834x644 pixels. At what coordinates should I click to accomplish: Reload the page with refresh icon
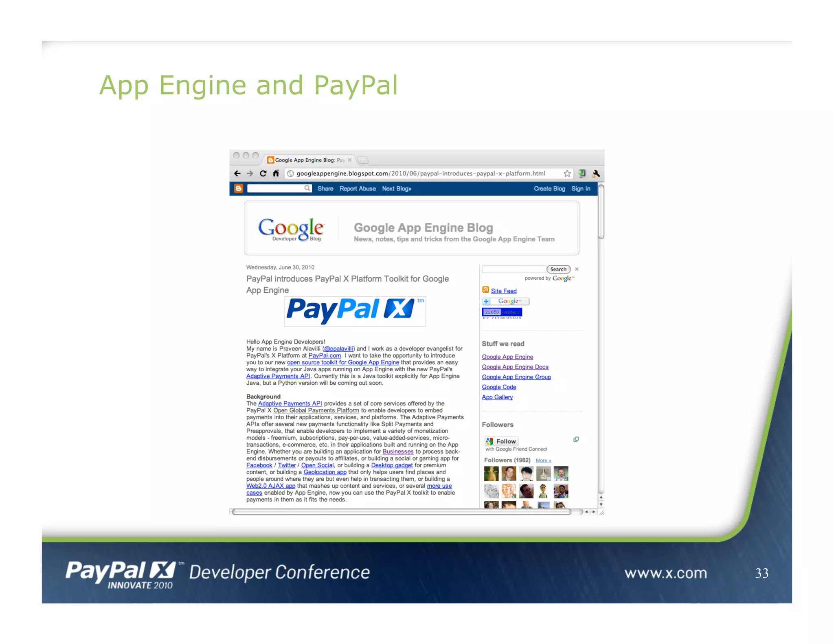coord(263,173)
